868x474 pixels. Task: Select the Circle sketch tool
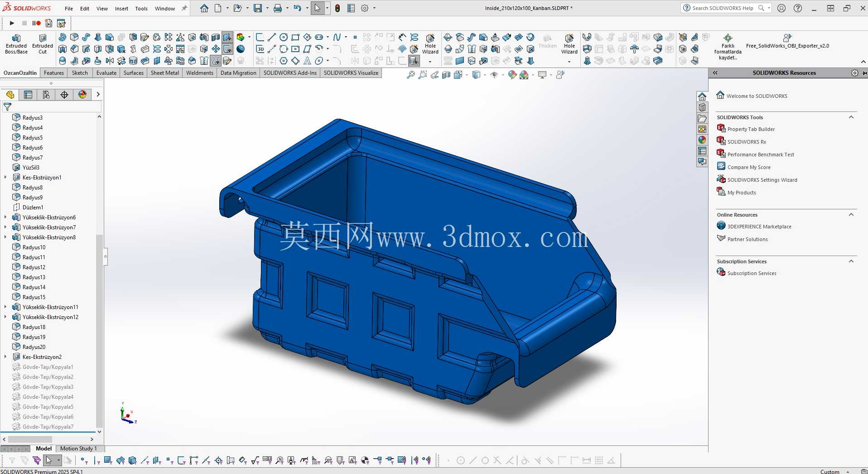284,37
